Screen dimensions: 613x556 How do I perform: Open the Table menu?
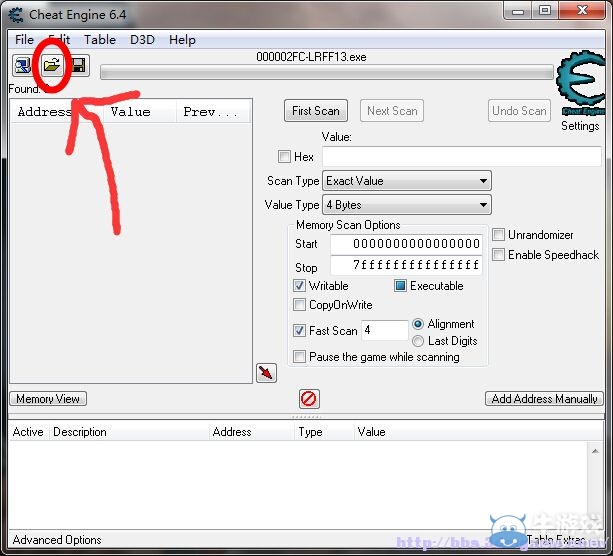(x=100, y=39)
